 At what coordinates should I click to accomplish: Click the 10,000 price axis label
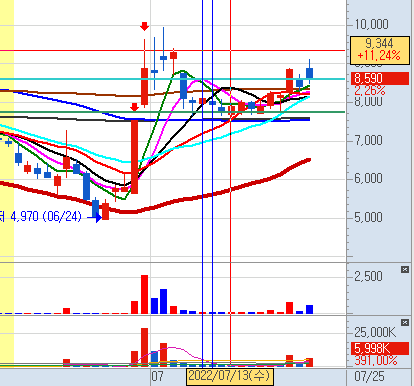(x=371, y=24)
